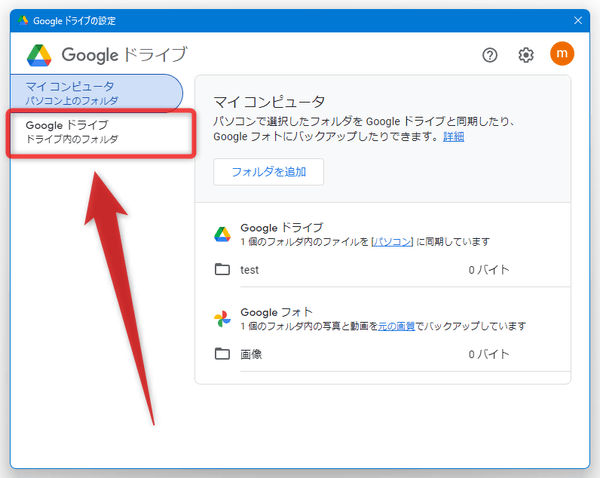
Task: Click the Drive icon in sync section
Action: tap(222, 234)
